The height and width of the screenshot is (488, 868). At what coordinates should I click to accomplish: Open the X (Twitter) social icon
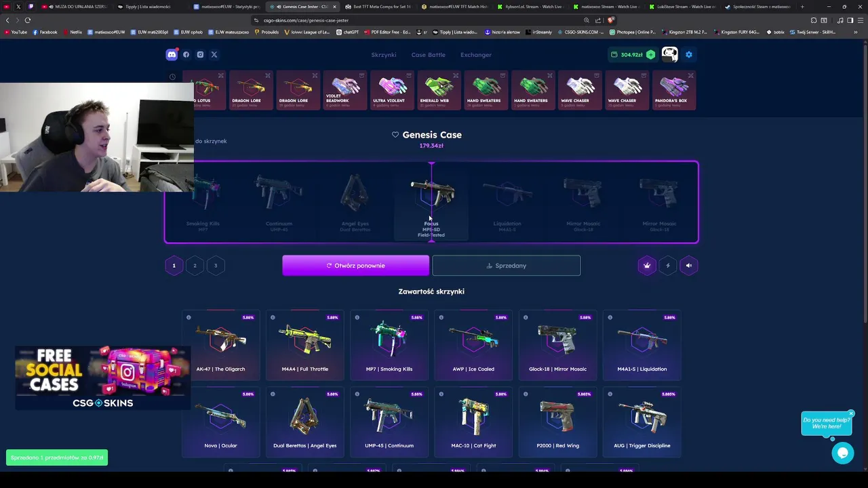tap(214, 54)
